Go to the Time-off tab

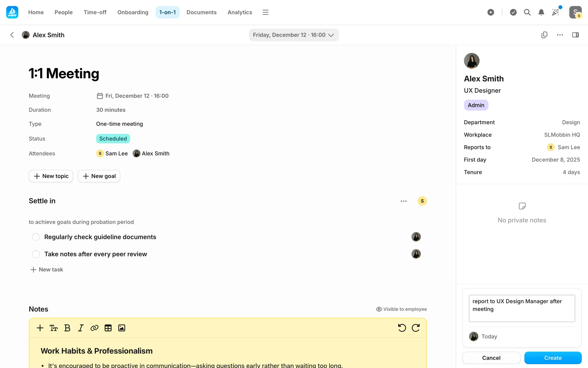pos(95,12)
